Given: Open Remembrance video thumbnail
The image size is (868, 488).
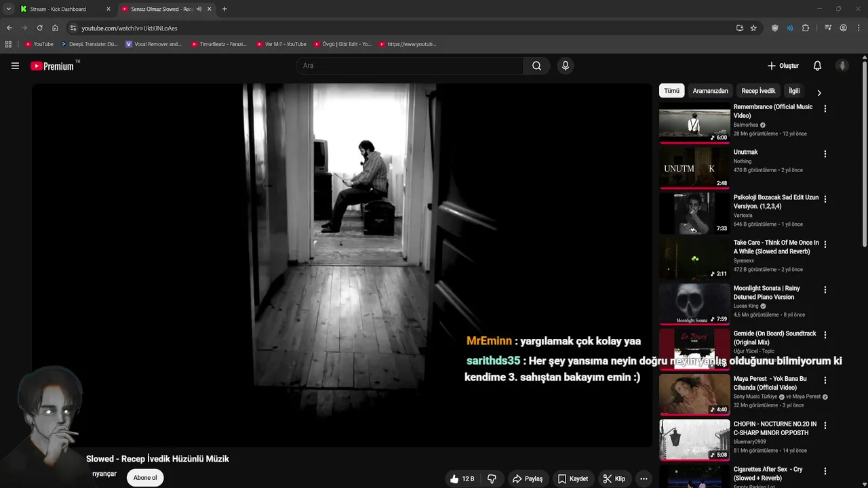Looking at the screenshot, I should pos(694,123).
